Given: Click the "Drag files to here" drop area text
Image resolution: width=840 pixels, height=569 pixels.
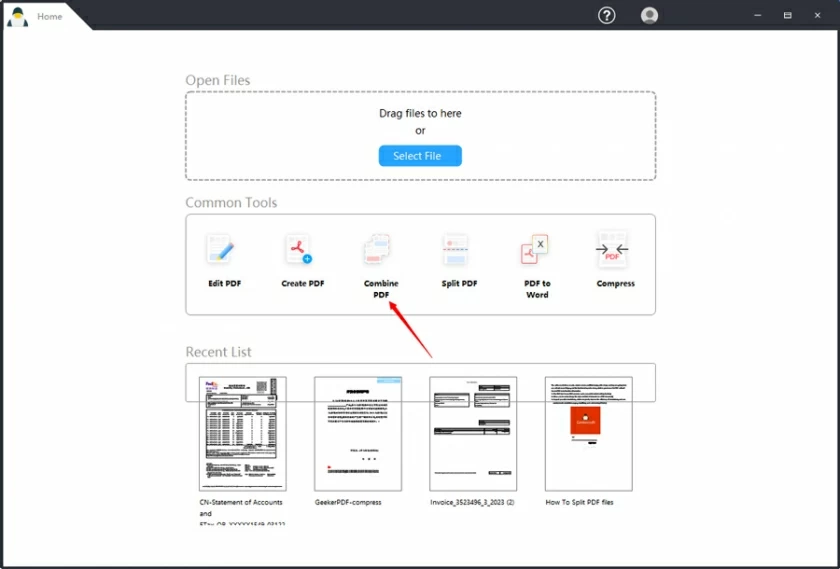Looking at the screenshot, I should coord(420,113).
